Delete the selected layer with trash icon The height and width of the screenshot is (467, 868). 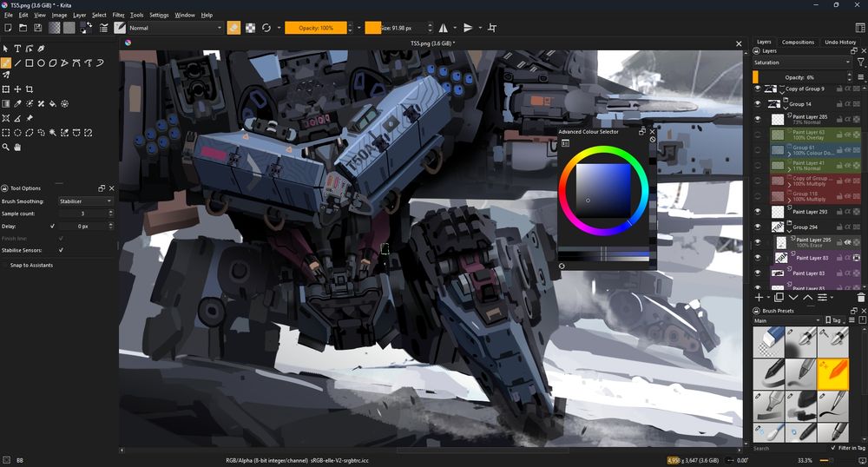[861, 298]
